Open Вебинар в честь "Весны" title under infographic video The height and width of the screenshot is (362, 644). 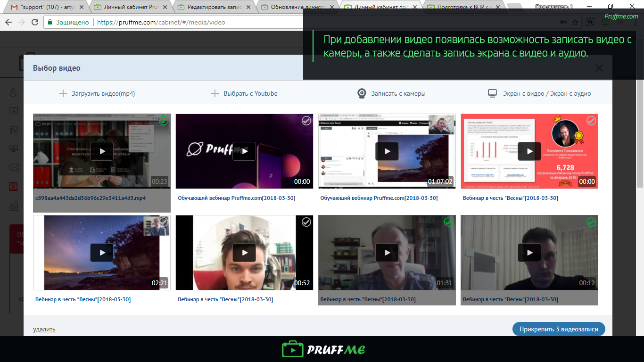pyautogui.click(x=511, y=198)
